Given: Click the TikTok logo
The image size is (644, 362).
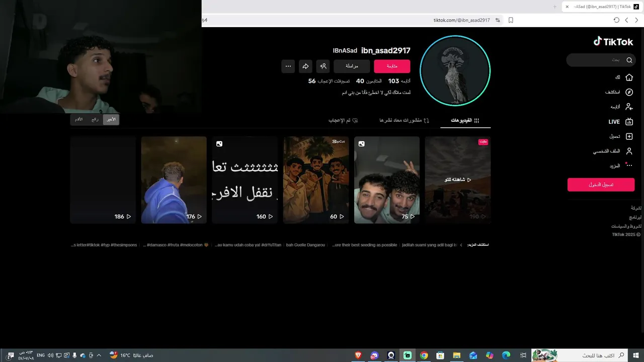Looking at the screenshot, I should [613, 42].
